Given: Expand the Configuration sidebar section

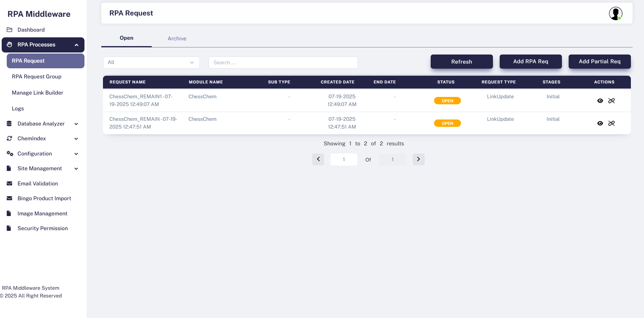Looking at the screenshot, I should pos(76,154).
